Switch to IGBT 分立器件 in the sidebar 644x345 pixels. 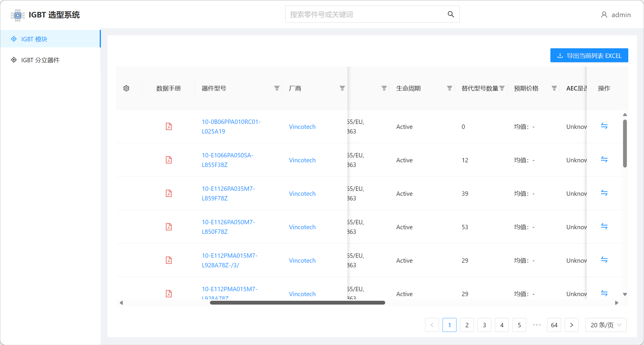(40, 60)
